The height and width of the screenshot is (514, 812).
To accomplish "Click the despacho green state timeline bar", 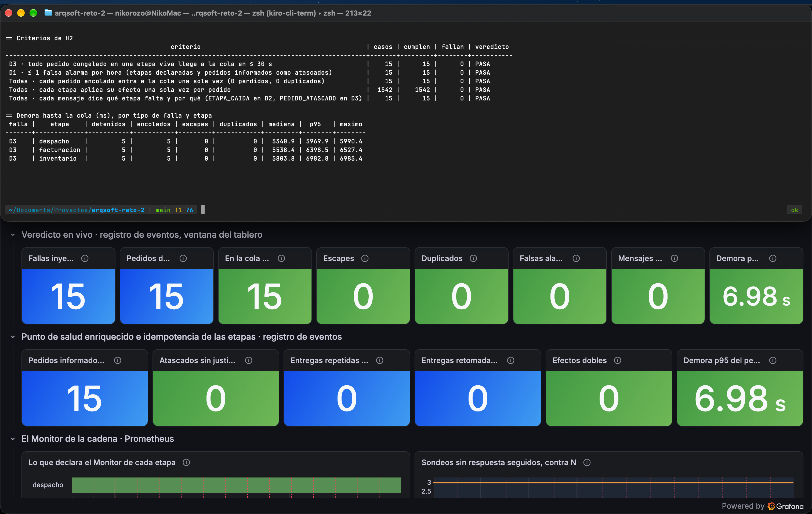I will pyautogui.click(x=236, y=485).
